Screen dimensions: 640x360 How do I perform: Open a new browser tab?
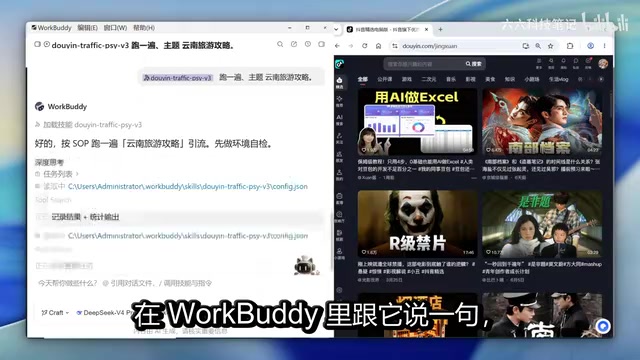pos(440,29)
